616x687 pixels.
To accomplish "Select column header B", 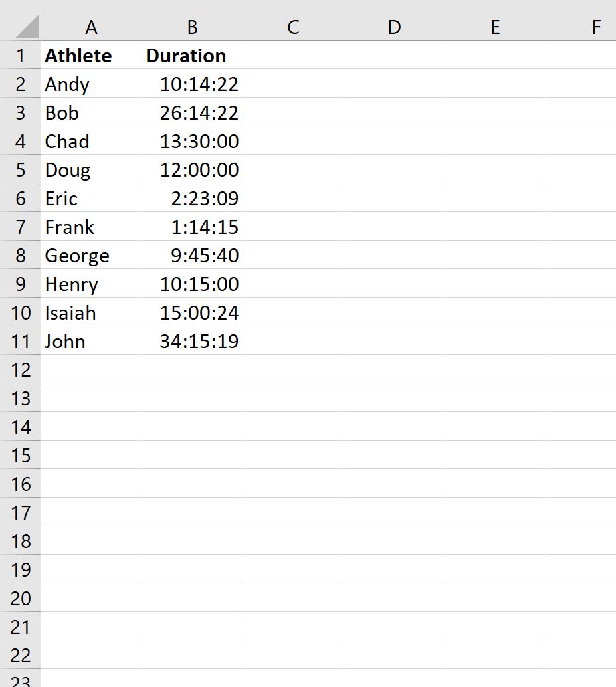I will tap(191, 27).
